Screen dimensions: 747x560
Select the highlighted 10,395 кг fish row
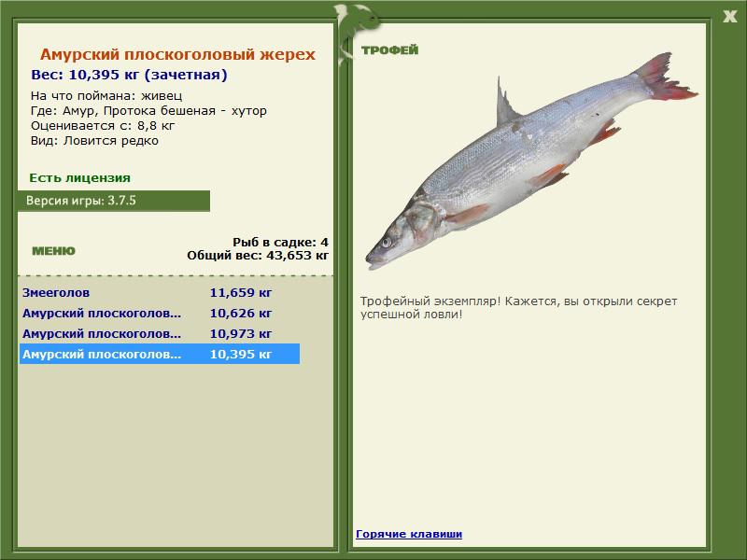[160, 355]
